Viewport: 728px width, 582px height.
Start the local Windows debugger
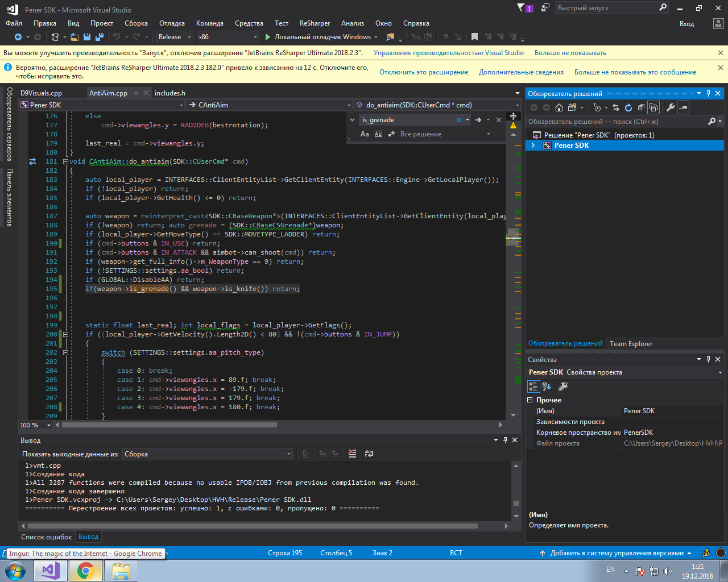point(317,37)
